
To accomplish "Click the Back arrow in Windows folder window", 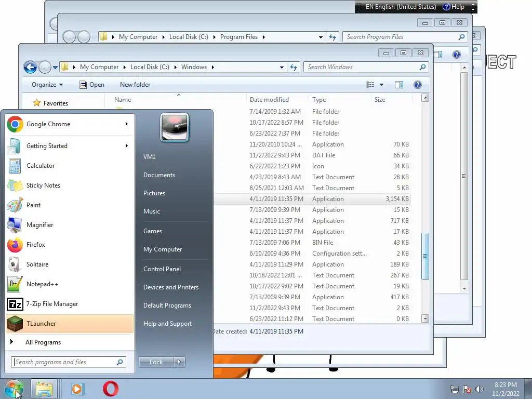I will tap(30, 67).
